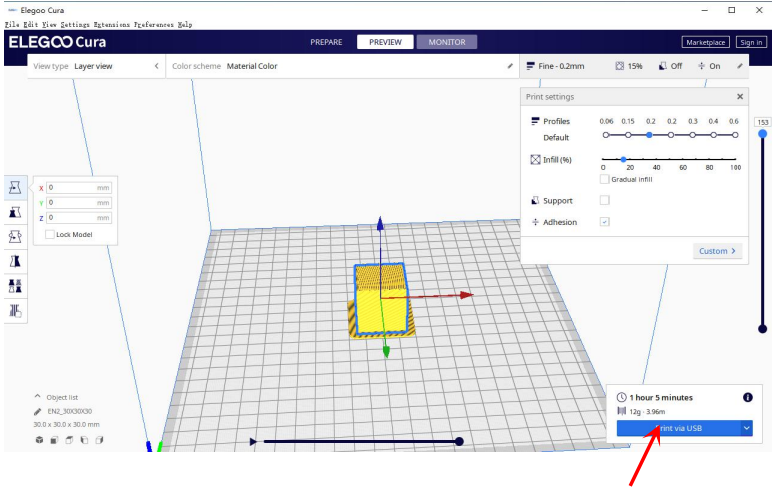The image size is (773, 489).
Task: Click the filament spool icon near 12g
Action: click(622, 411)
